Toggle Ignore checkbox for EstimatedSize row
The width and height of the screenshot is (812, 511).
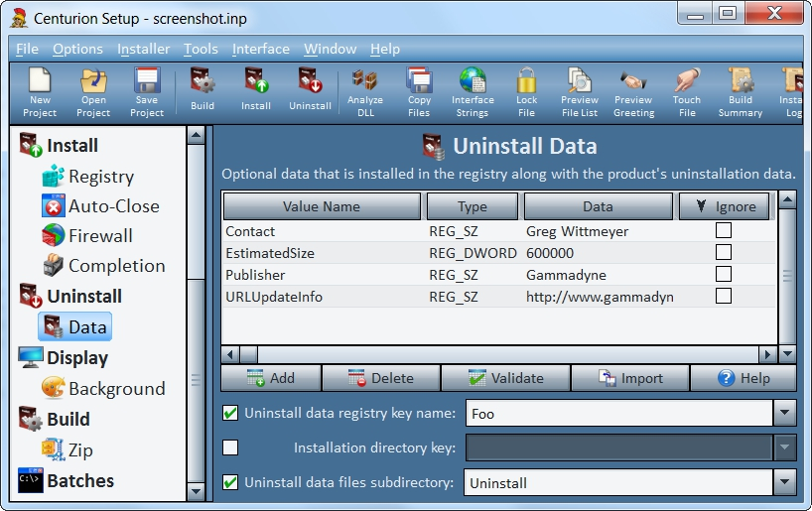tap(724, 252)
